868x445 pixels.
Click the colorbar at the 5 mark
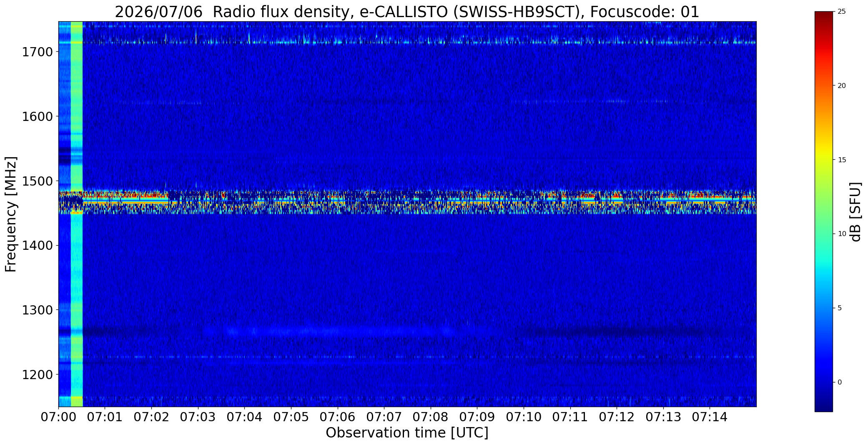823,308
